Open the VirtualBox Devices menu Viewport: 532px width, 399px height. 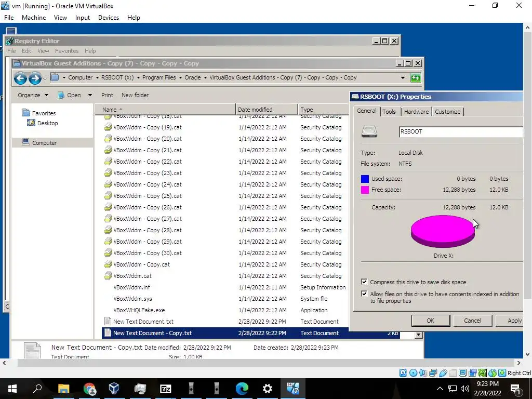click(109, 18)
